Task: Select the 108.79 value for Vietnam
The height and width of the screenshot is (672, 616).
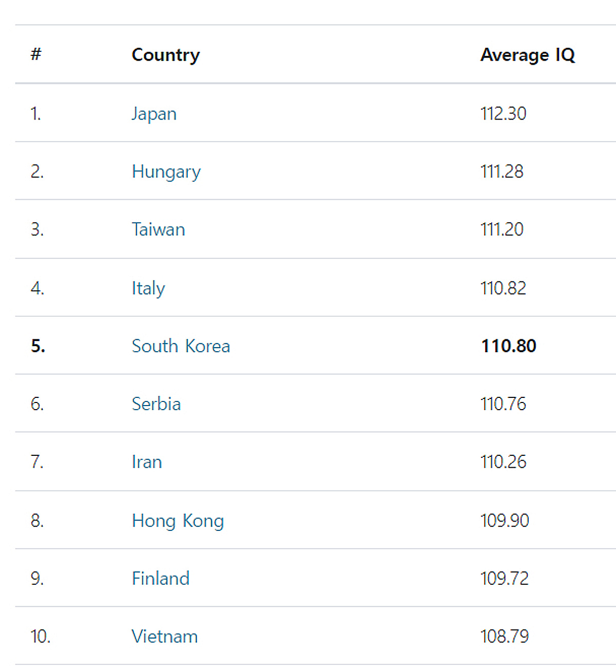Action: (x=504, y=637)
